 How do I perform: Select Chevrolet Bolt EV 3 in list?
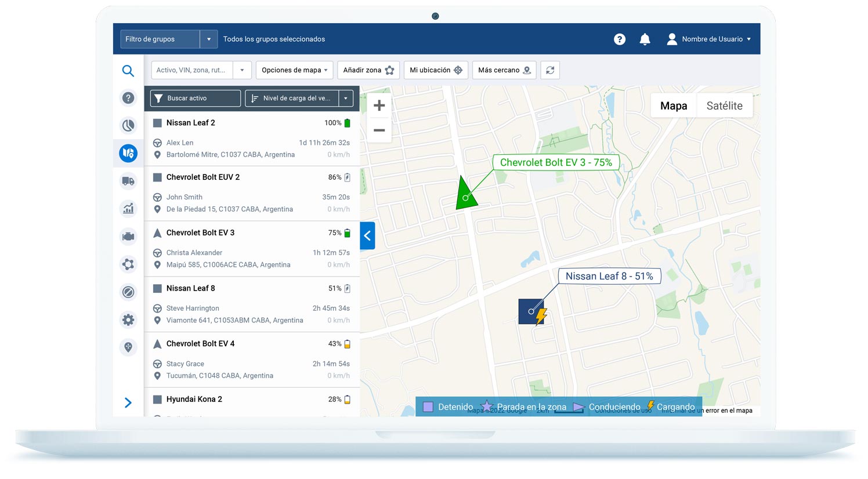point(252,249)
